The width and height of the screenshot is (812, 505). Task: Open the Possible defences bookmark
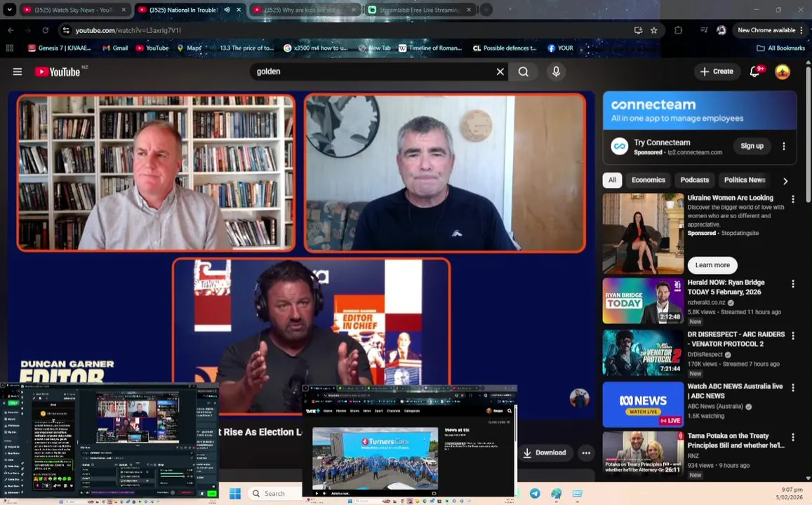coord(505,48)
